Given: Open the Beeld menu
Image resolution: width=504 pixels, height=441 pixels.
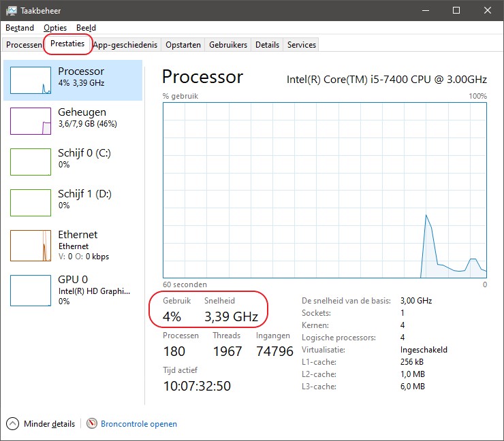Looking at the screenshot, I should pos(86,28).
